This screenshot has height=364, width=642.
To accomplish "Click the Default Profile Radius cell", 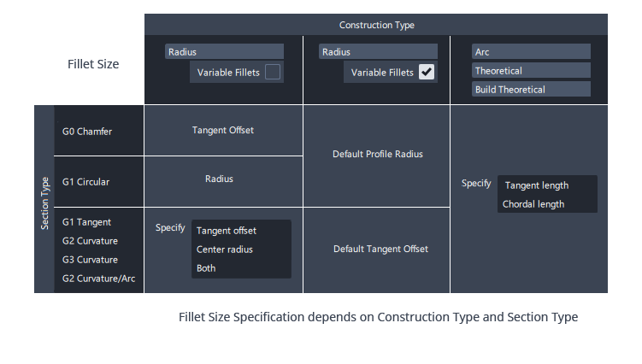I will 377,155.
